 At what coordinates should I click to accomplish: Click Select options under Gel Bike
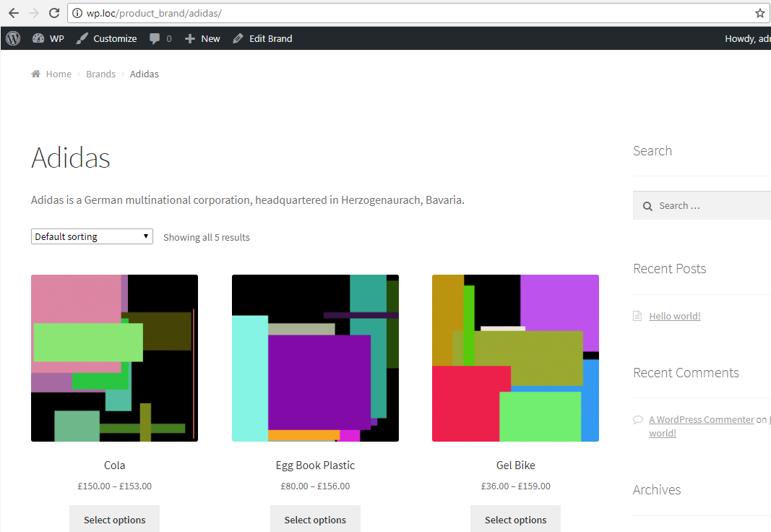[515, 519]
